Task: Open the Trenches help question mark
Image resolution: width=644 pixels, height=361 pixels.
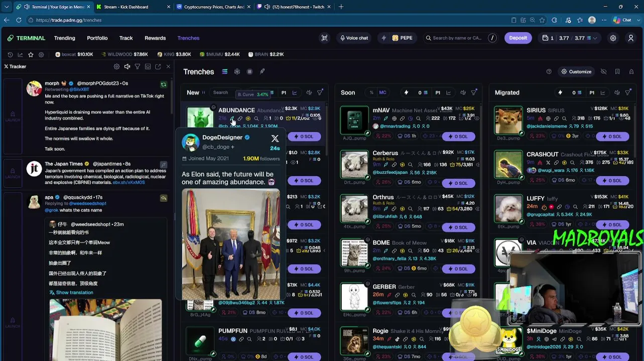Action: tap(549, 72)
